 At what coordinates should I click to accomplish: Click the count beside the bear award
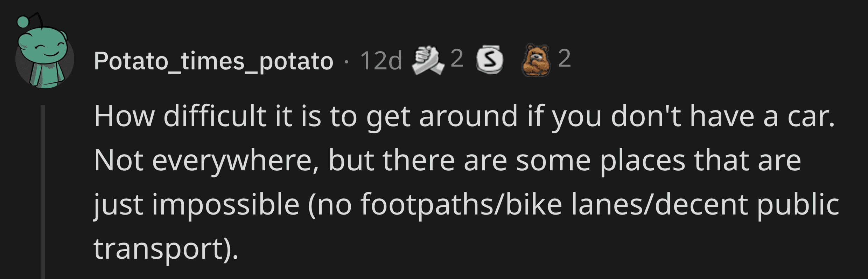click(x=564, y=59)
